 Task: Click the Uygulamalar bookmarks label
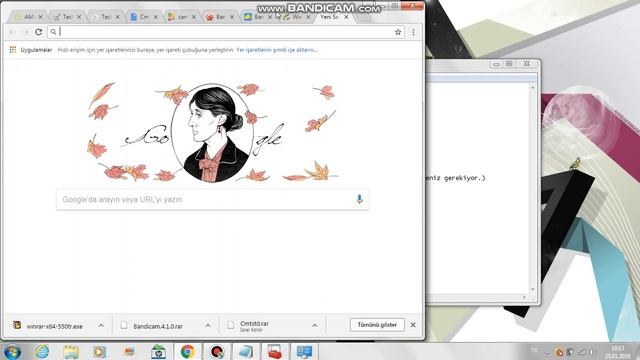click(36, 50)
